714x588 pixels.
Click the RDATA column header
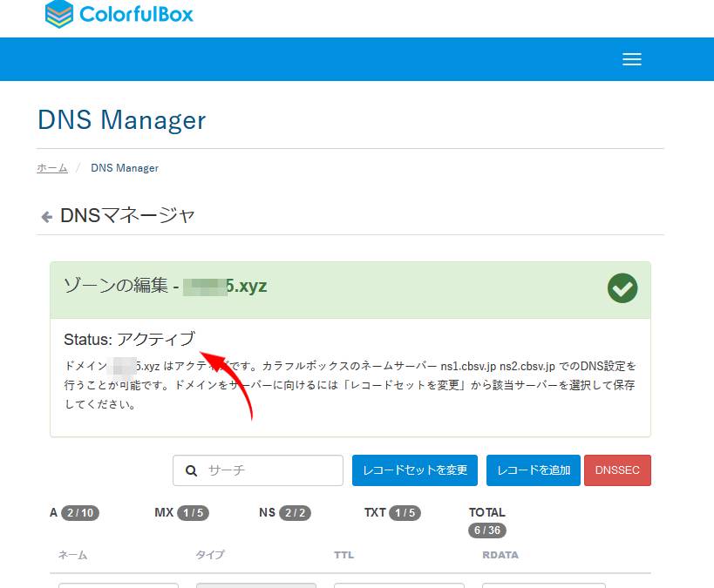point(500,555)
